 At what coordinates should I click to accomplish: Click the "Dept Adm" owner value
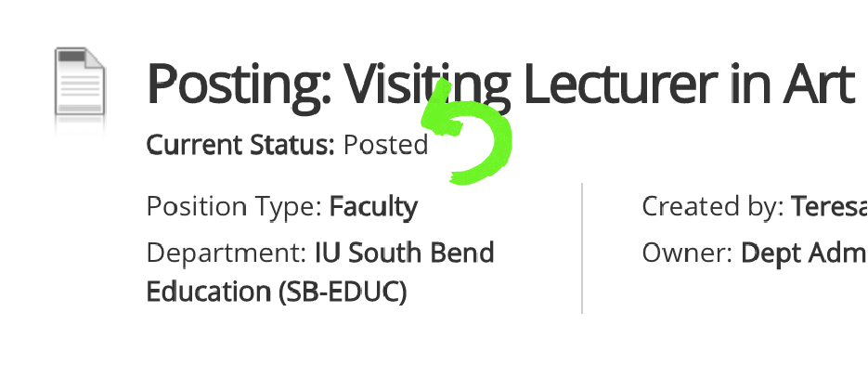(x=803, y=253)
